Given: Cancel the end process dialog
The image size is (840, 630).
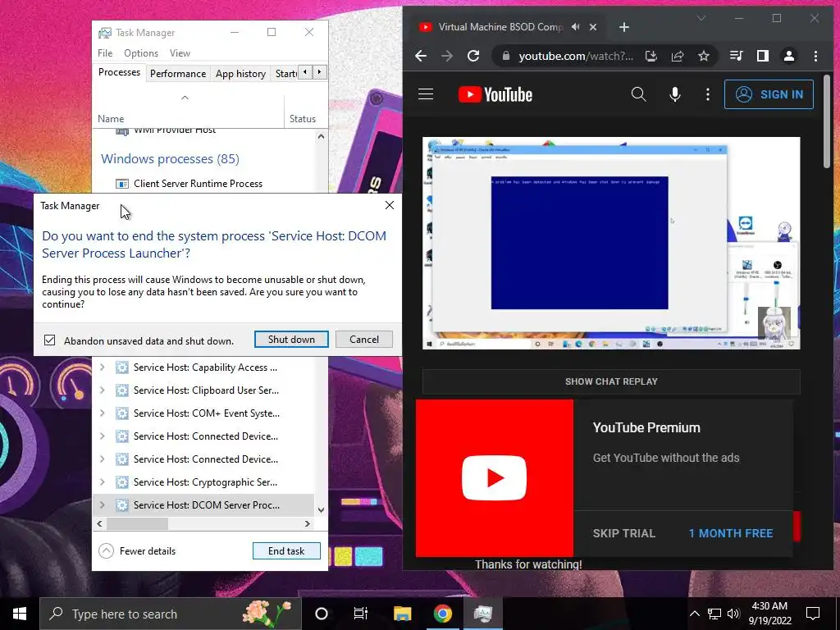Looking at the screenshot, I should [x=364, y=339].
